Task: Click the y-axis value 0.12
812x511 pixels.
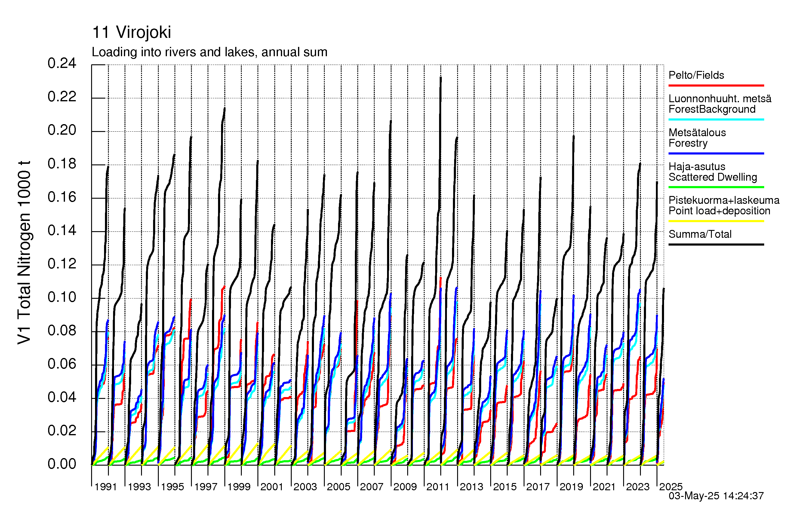Action: [x=62, y=264]
